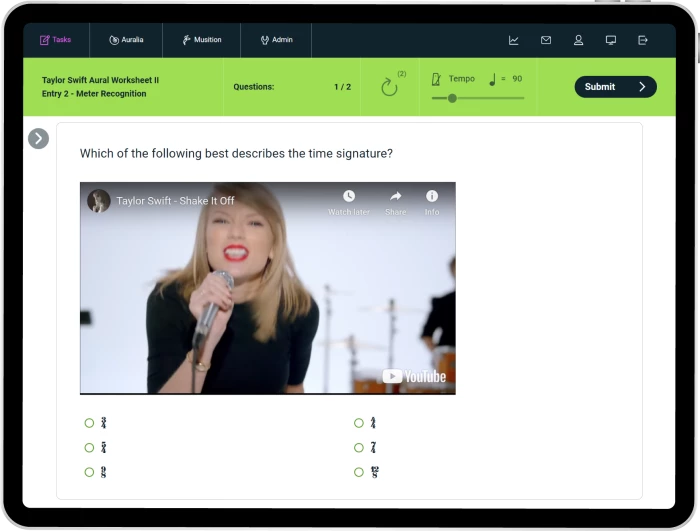Image resolution: width=700 pixels, height=531 pixels.
Task: Click the replay question circular arrow
Action: point(389,87)
